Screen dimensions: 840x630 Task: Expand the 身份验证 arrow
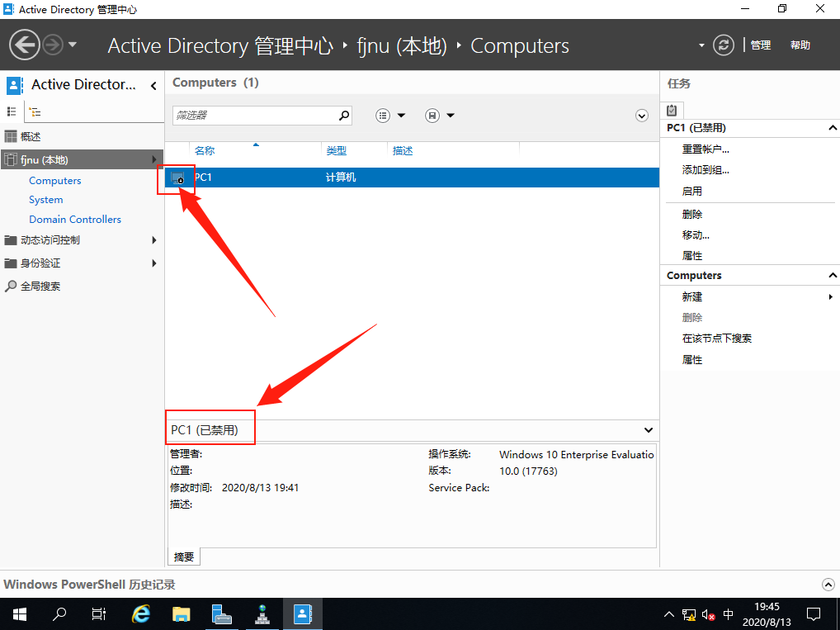(154, 263)
